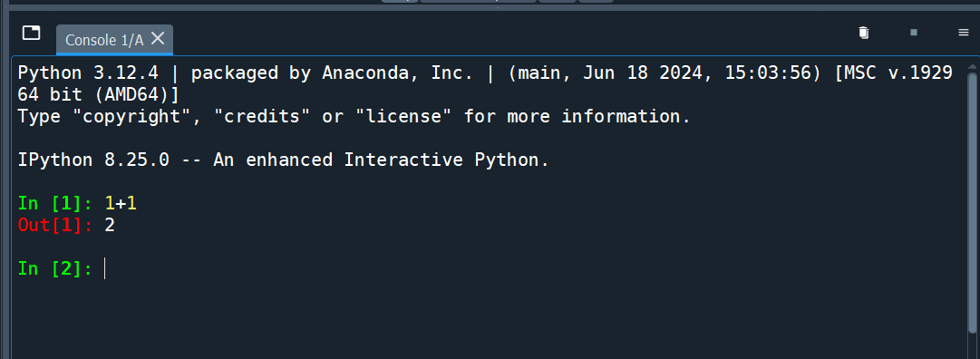The width and height of the screenshot is (980, 359).
Task: Click the Out[1] result value 2
Action: coord(110,225)
